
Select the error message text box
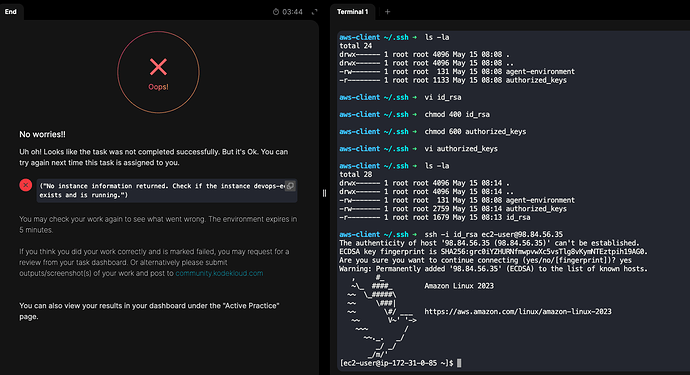(167, 191)
